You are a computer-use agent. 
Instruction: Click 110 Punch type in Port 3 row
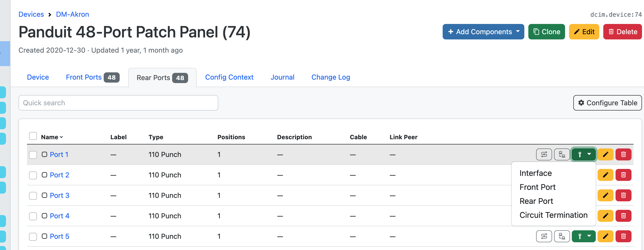[165, 196]
